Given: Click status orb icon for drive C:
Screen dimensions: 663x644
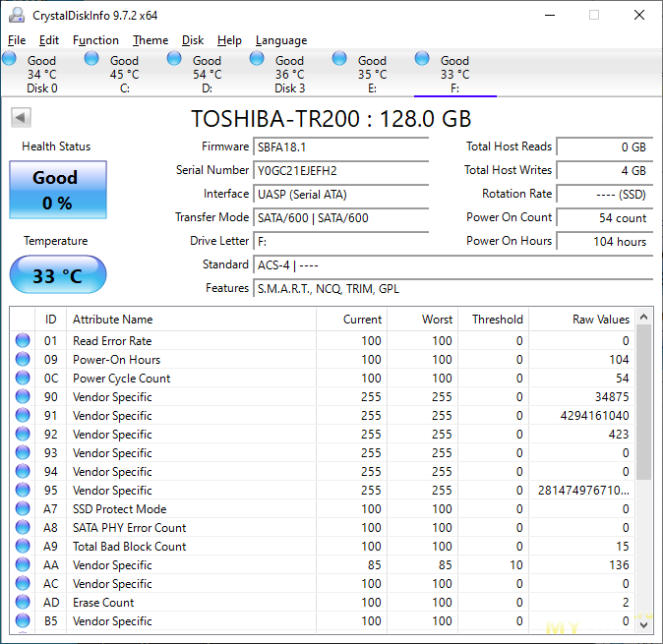Looking at the screenshot, I should click(91, 60).
